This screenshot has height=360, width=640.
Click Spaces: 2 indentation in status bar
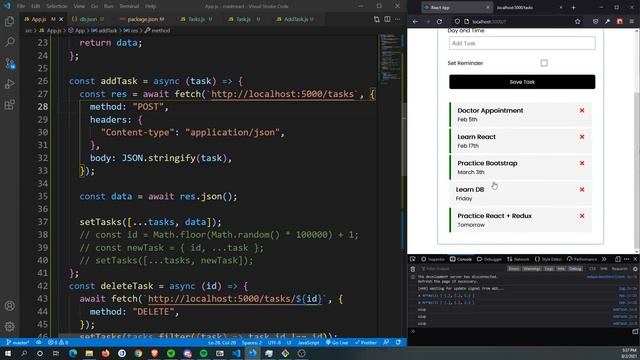[x=252, y=342]
